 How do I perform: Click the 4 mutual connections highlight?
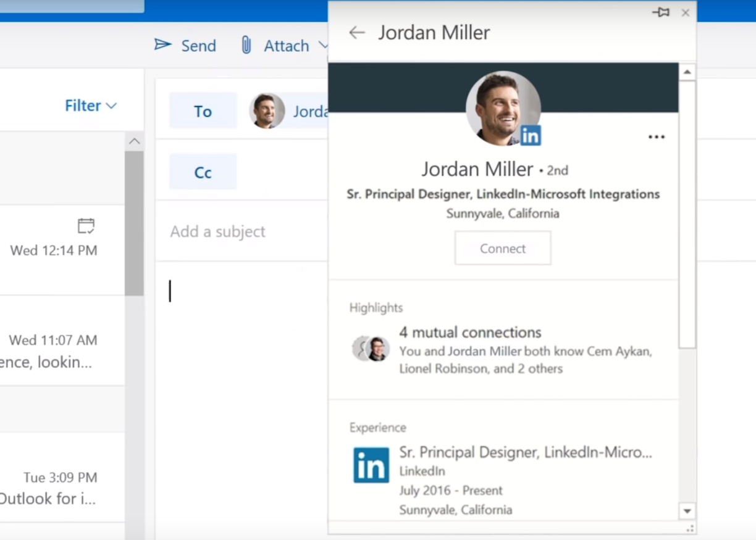pyautogui.click(x=469, y=333)
